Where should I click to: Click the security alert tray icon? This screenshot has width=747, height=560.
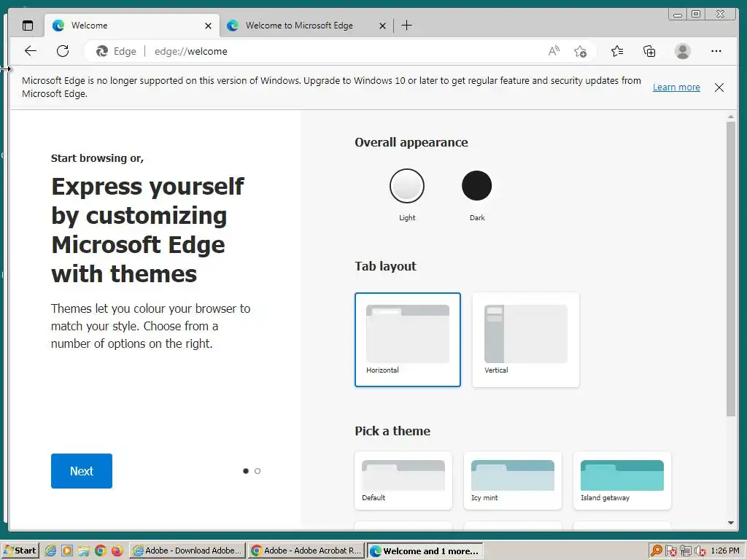point(671,551)
